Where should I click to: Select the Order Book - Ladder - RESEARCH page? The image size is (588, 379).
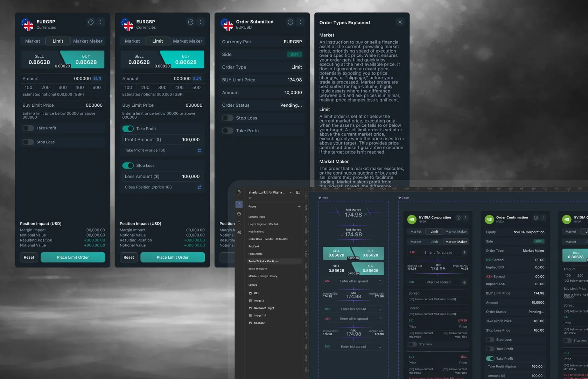[x=269, y=239]
